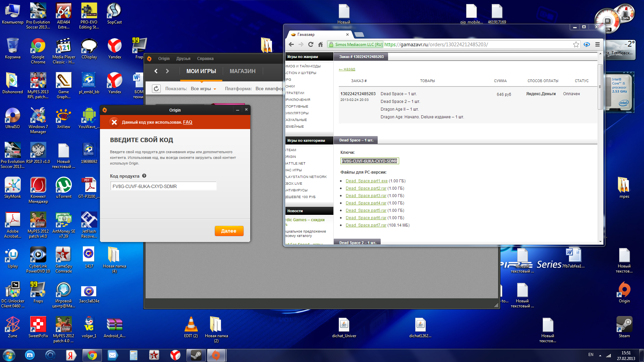Open the Корзина recycle bin icon
644x362 pixels.
coord(13,49)
